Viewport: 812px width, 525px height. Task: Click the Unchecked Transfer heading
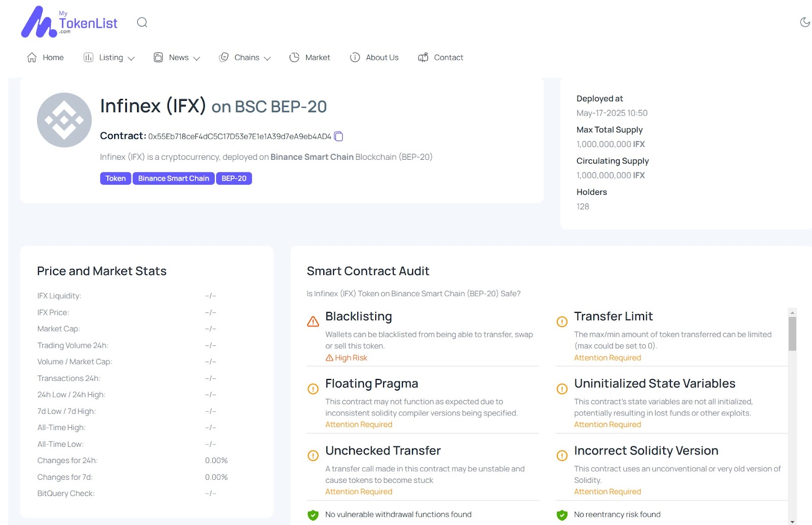tap(383, 450)
